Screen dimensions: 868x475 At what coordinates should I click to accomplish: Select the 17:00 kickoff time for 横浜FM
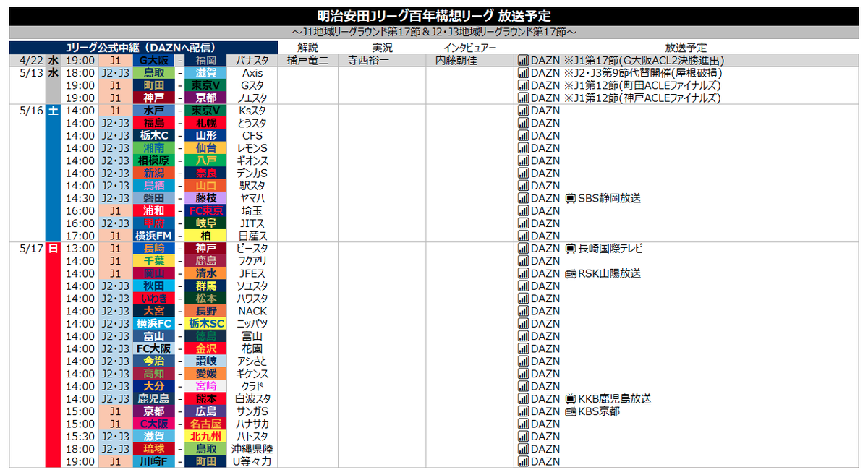click(x=80, y=236)
